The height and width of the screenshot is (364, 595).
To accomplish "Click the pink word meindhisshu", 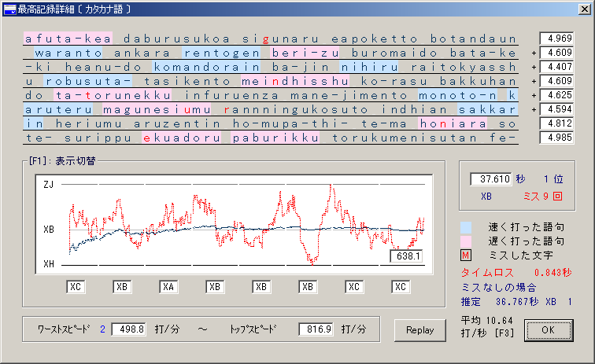I will pos(295,81).
